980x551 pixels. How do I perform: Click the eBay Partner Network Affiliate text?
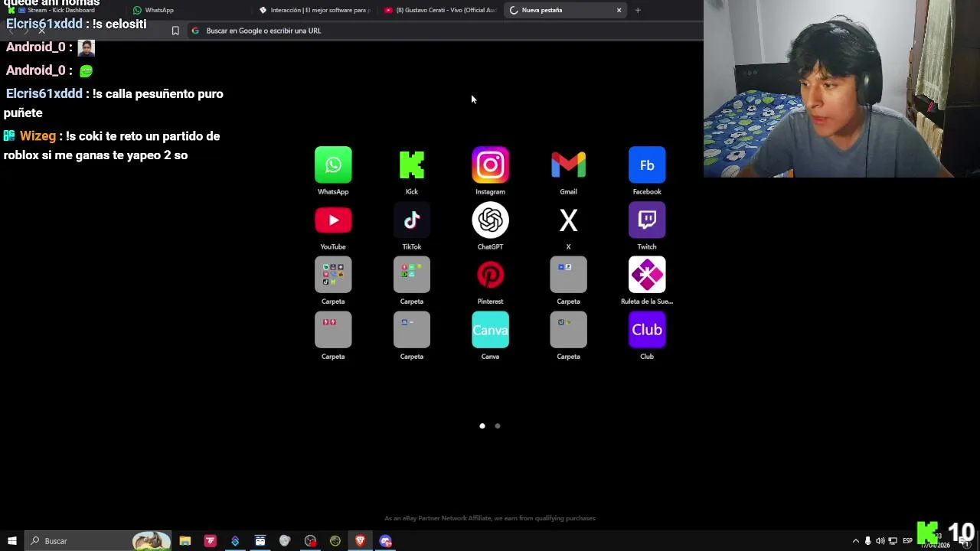(x=490, y=518)
